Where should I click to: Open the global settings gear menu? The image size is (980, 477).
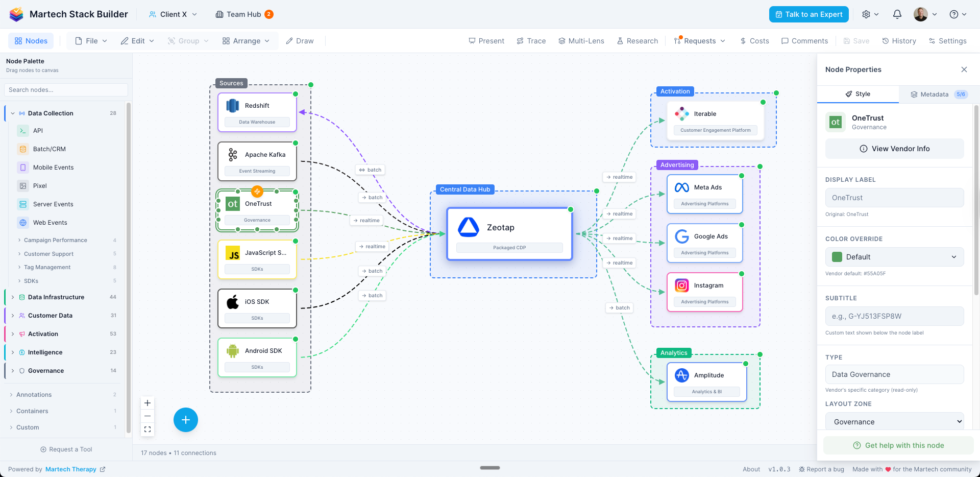tap(870, 14)
